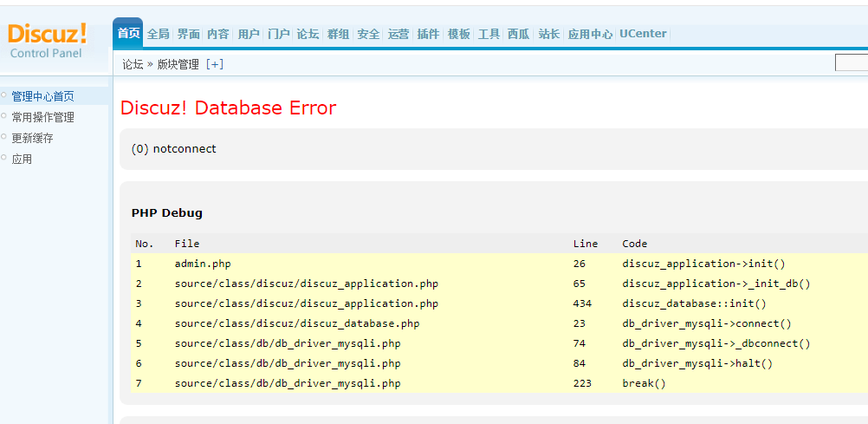The image size is (868, 424).
Task: Click the File column header
Action: point(187,244)
